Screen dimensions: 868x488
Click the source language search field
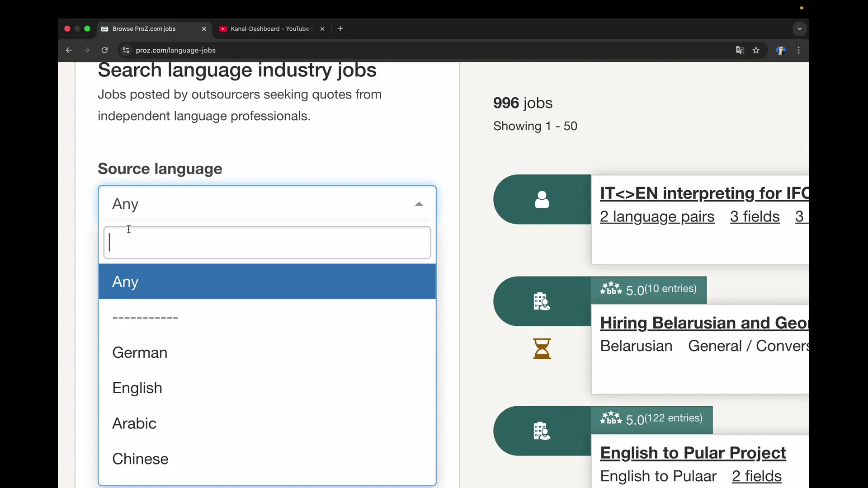click(x=267, y=243)
